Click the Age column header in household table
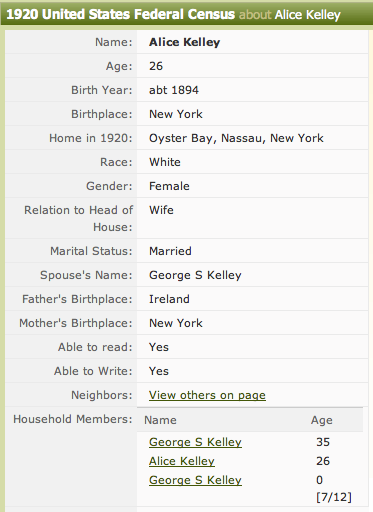Viewport: 373px width, 512px height. [x=321, y=420]
